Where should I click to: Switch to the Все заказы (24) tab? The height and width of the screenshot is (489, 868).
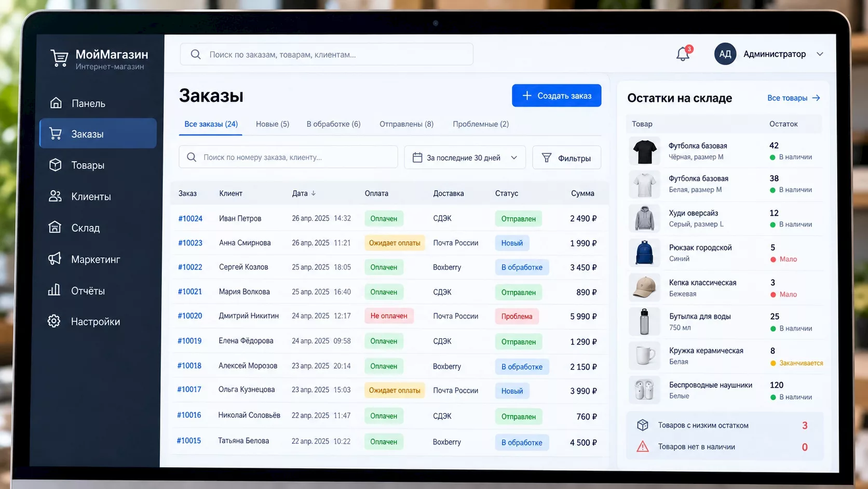211,124
